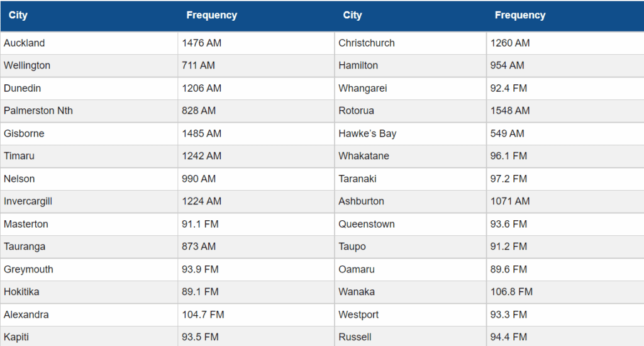Select the Gisborne city cell
This screenshot has width=644, height=346.
tap(24, 134)
